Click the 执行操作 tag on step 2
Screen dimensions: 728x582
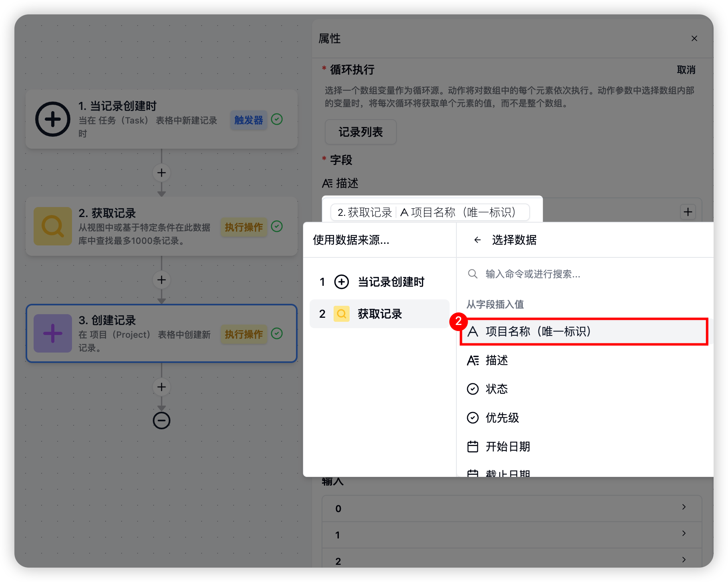(244, 227)
